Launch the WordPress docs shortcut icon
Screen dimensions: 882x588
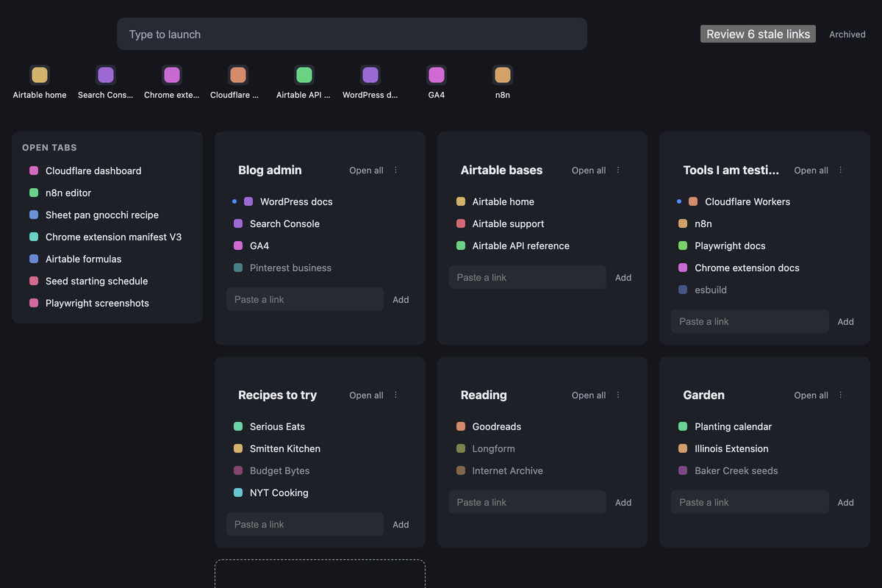tap(370, 75)
